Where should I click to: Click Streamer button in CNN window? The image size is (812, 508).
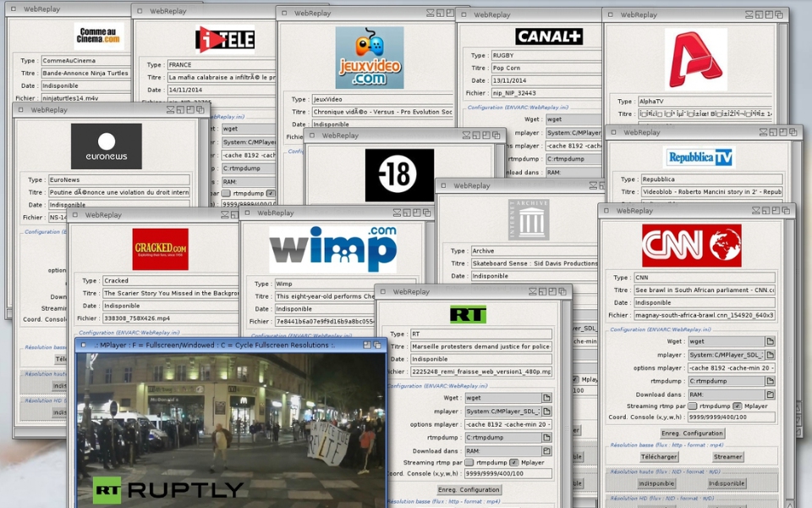pos(727,456)
